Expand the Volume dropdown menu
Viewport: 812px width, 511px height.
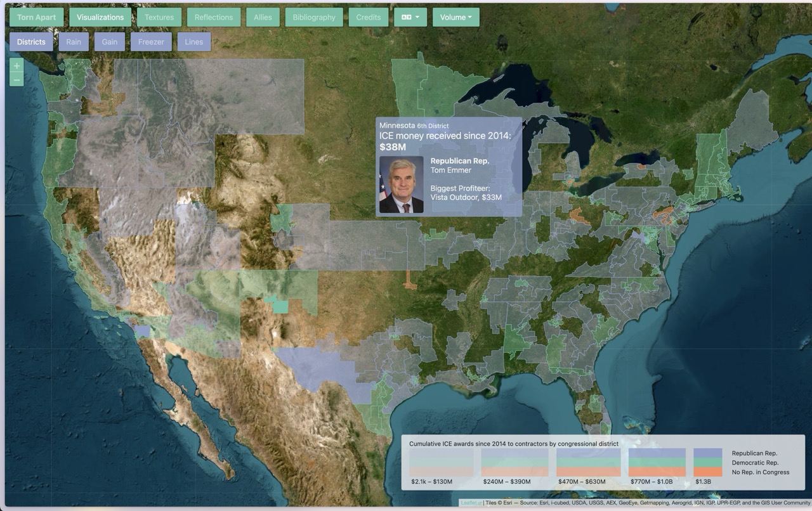click(x=455, y=17)
